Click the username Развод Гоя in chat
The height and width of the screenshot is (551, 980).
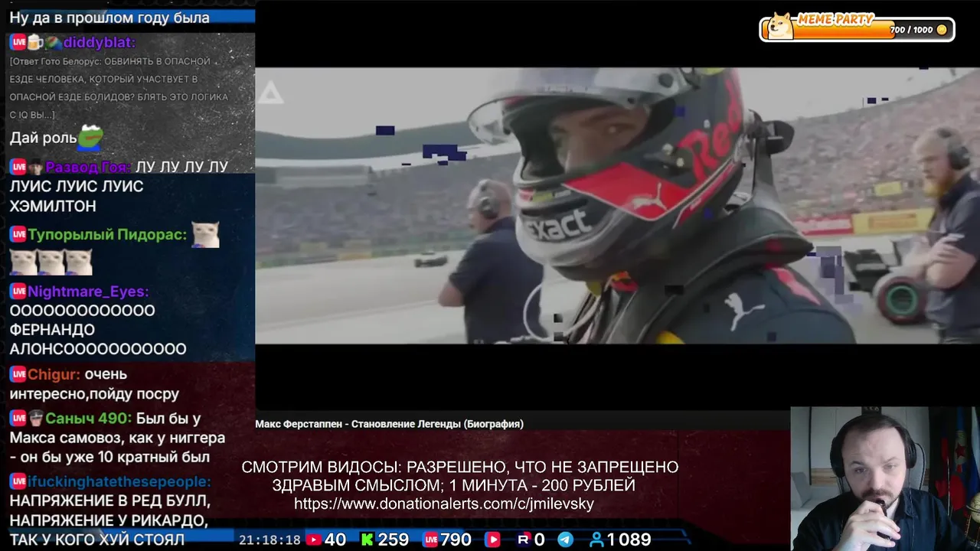click(88, 167)
